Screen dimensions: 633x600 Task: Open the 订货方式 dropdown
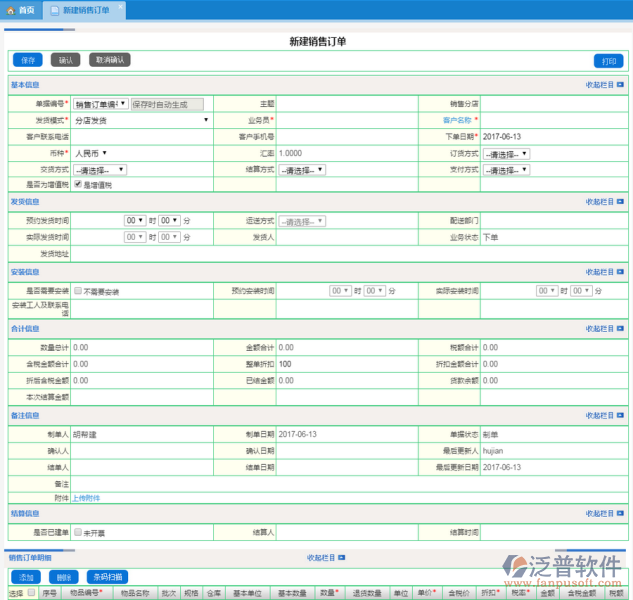tap(506, 154)
